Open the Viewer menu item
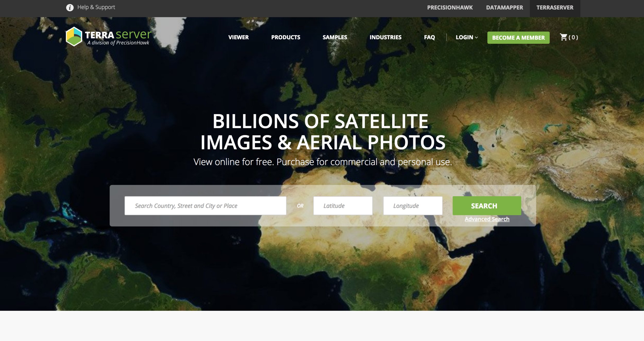This screenshot has width=644, height=341. pos(238,37)
